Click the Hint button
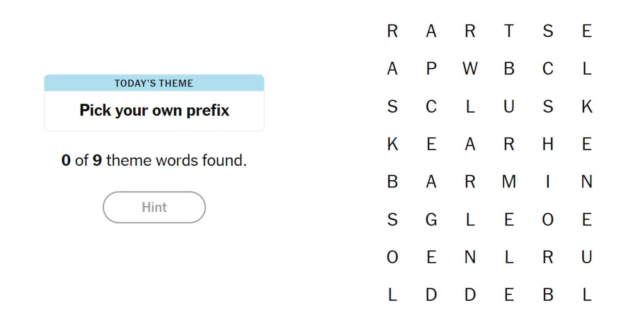This screenshot has width=644, height=322. (x=154, y=207)
